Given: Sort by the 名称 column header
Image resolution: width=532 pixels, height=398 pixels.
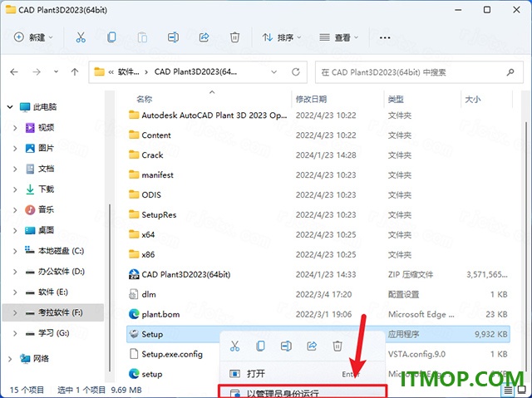Looking at the screenshot, I should click(145, 99).
